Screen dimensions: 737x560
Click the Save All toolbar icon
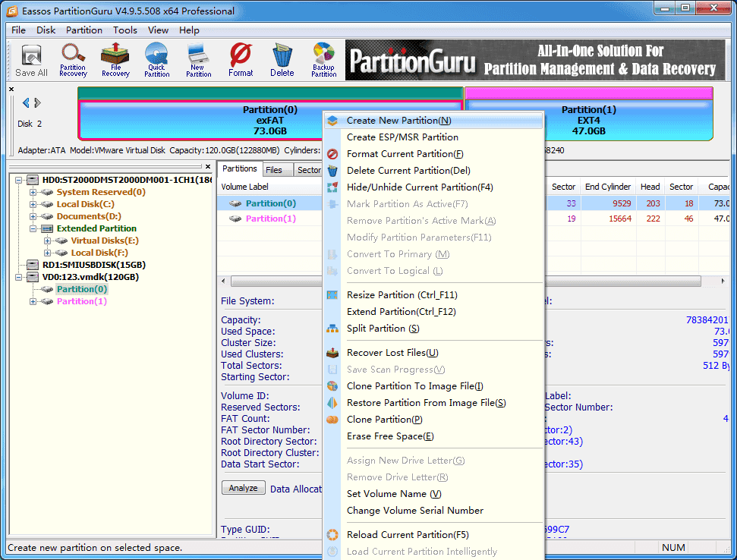click(x=31, y=61)
